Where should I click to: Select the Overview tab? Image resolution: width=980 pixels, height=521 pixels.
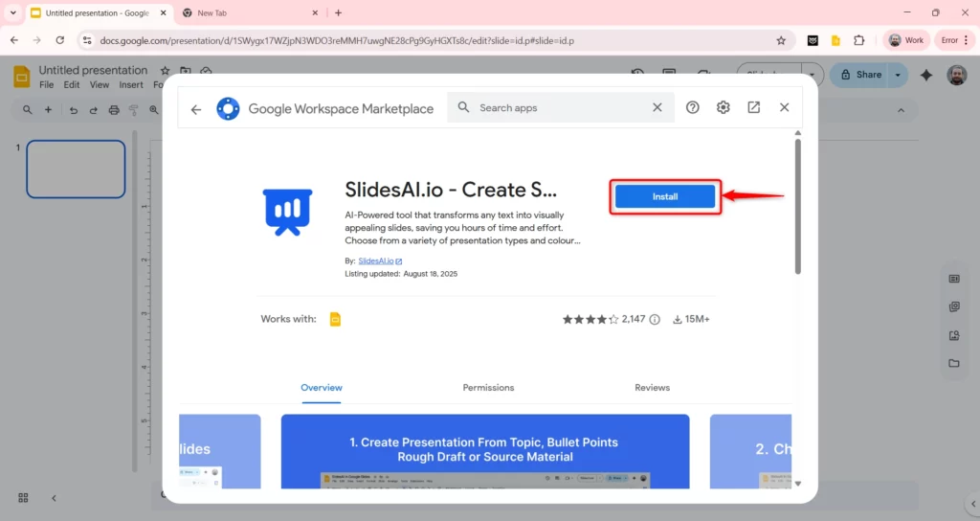[x=322, y=388]
